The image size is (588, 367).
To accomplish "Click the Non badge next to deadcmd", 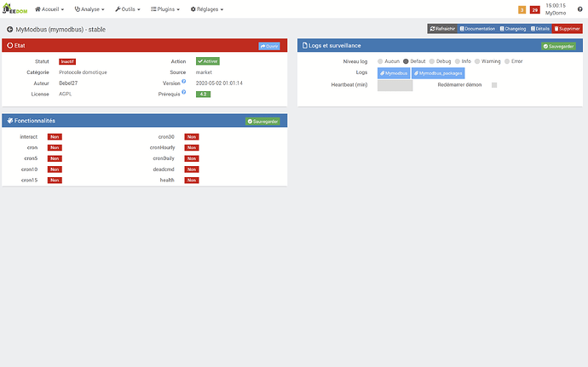I will (192, 169).
